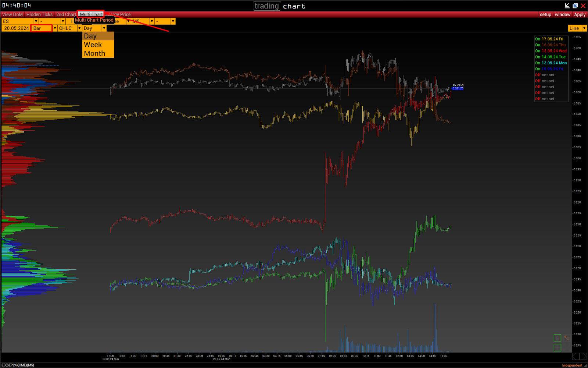Toggle off the 17.05.24 Fri chart

538,39
